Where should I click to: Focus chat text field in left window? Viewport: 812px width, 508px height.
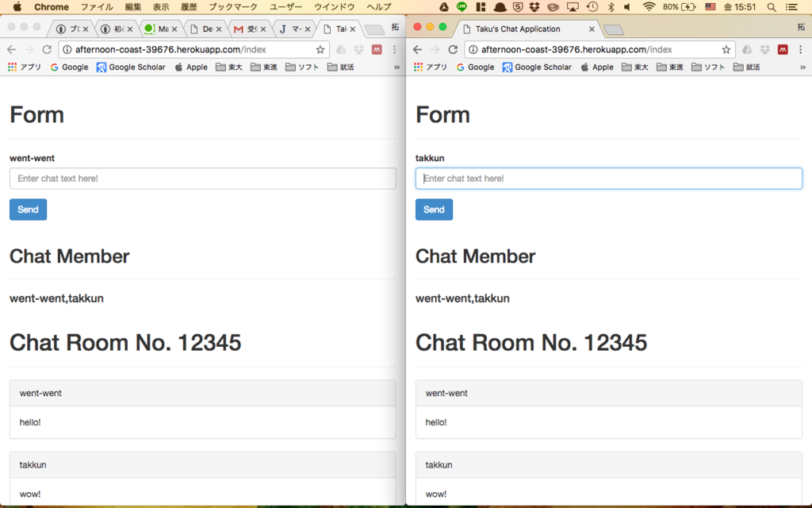pyautogui.click(x=203, y=179)
